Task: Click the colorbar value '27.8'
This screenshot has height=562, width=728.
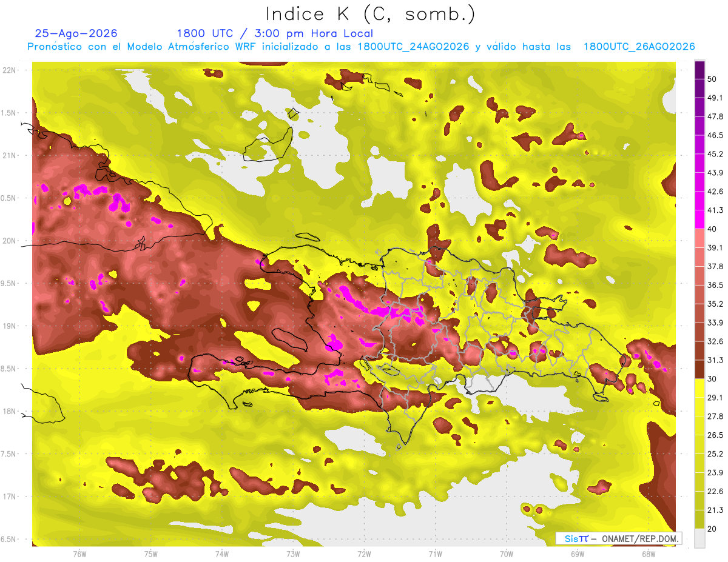Action: point(715,416)
